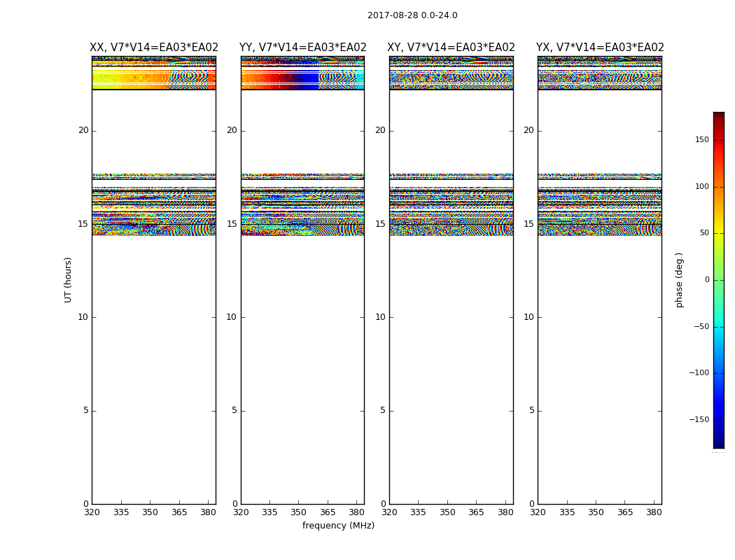Click the XX panel's x-axis tick label 320
Image resolution: width=735 pixels, height=560 pixels.
pos(92,512)
